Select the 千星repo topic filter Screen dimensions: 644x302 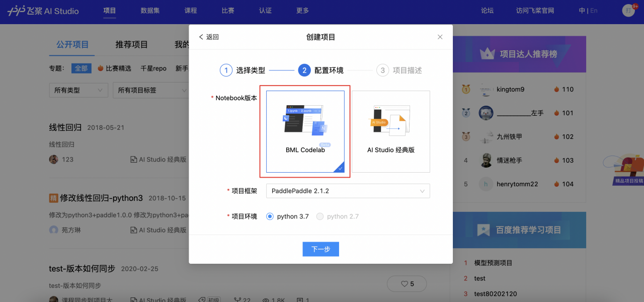tap(153, 68)
